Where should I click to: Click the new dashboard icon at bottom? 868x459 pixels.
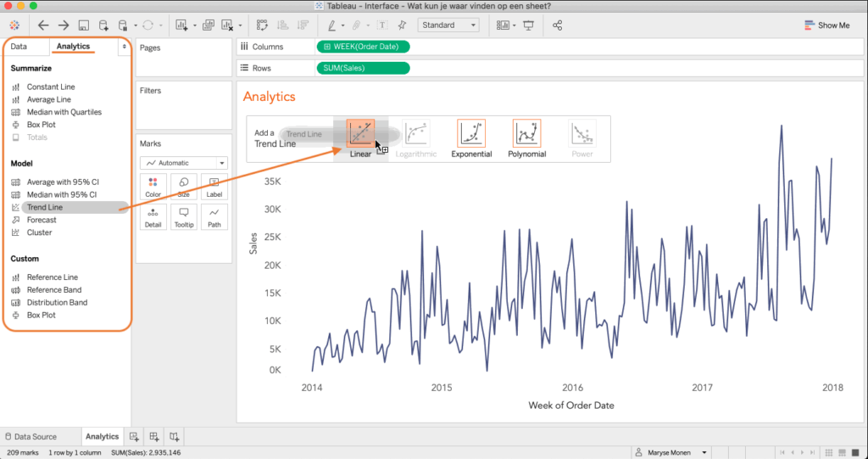154,436
